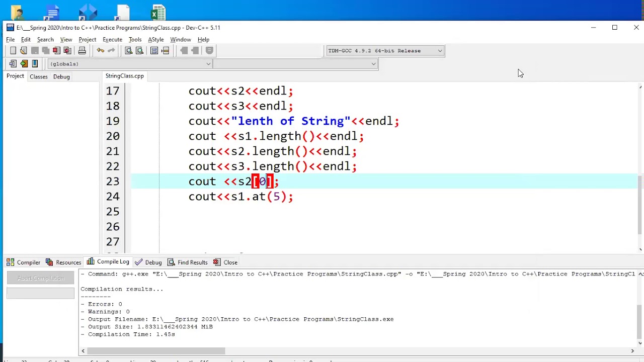The height and width of the screenshot is (362, 644).
Task: Switch to the Compiler bottom tab
Action: pyautogui.click(x=24, y=262)
